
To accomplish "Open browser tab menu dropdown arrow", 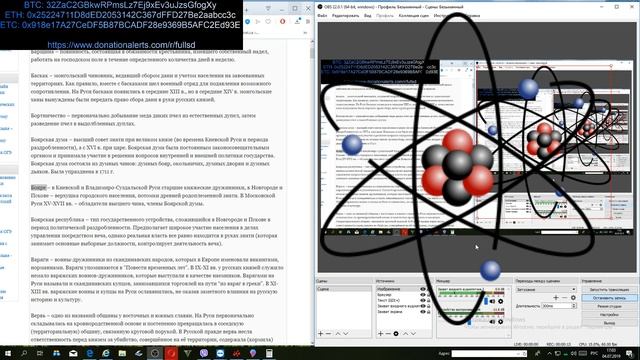I will pos(268,8).
